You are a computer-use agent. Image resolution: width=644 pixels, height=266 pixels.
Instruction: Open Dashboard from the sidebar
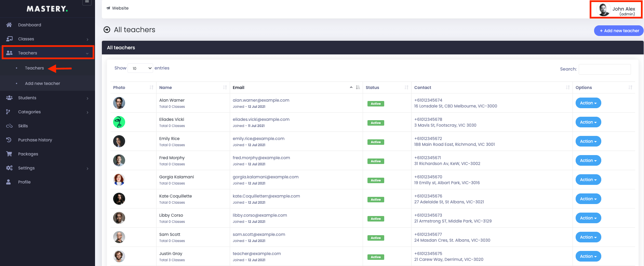point(29,25)
